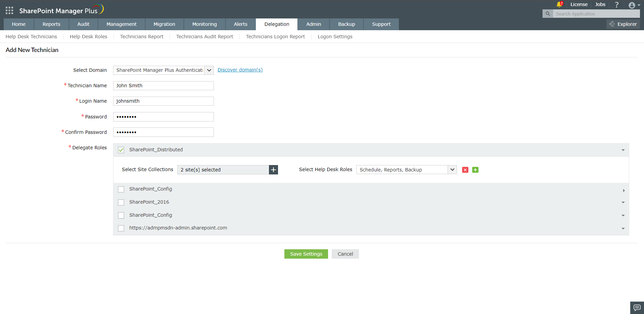
Task: Open the Monitoring tab
Action: (204, 24)
